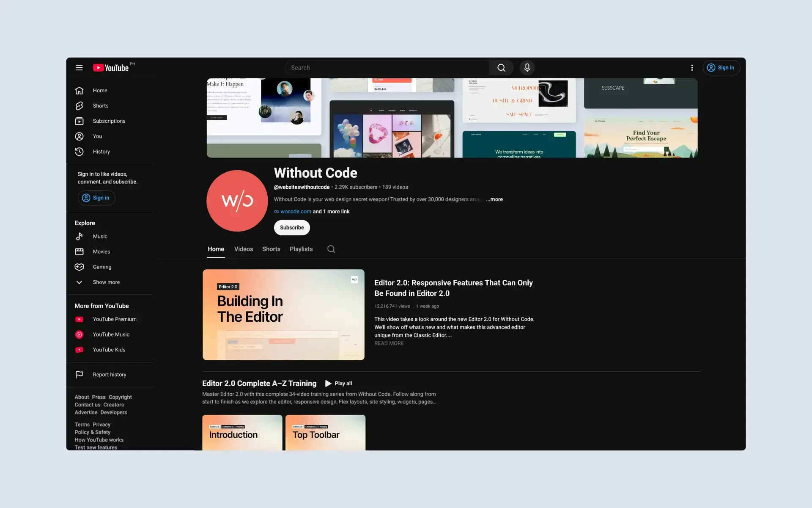Open the Top Toolbar video thumbnail
This screenshot has width=812, height=508.
coord(325,433)
